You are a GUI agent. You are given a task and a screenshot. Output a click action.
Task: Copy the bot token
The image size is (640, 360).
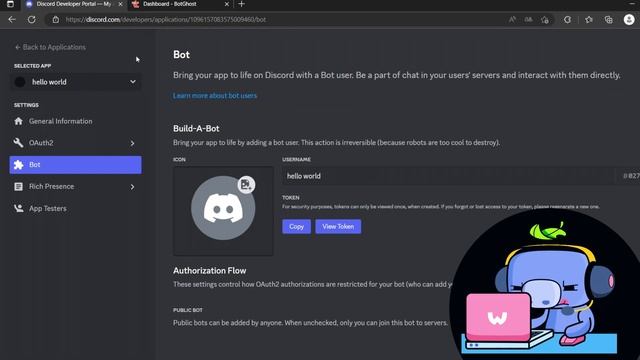point(296,227)
